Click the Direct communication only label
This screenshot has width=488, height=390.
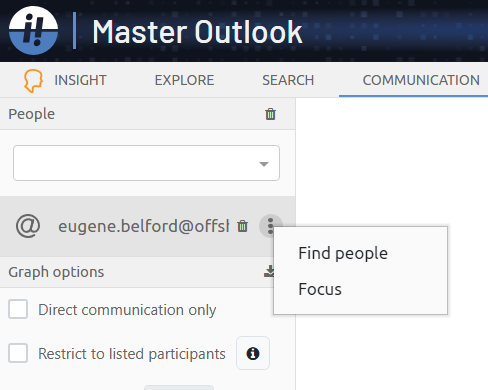(127, 310)
